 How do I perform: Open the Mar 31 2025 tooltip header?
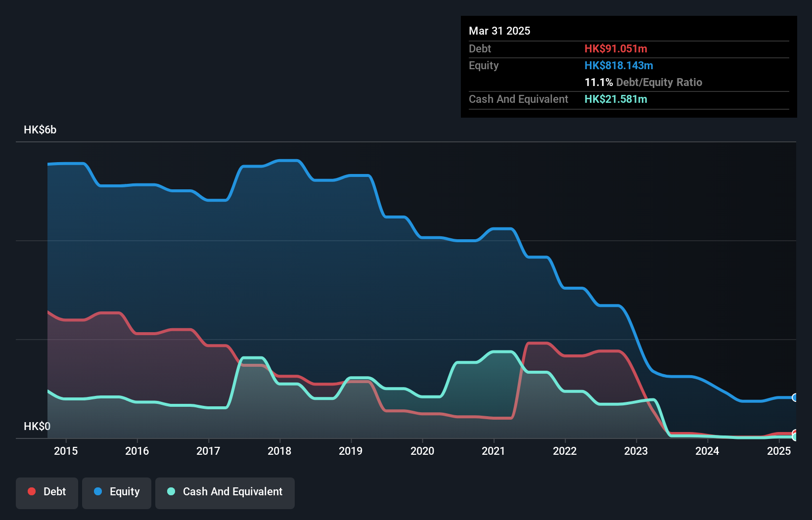point(499,31)
